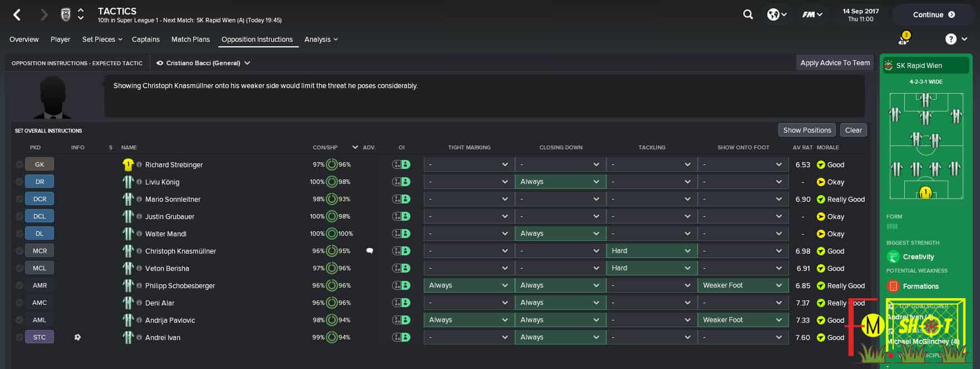Open Closing Down dropdown for Deni Alar
The width and height of the screenshot is (980, 369).
pos(560,303)
